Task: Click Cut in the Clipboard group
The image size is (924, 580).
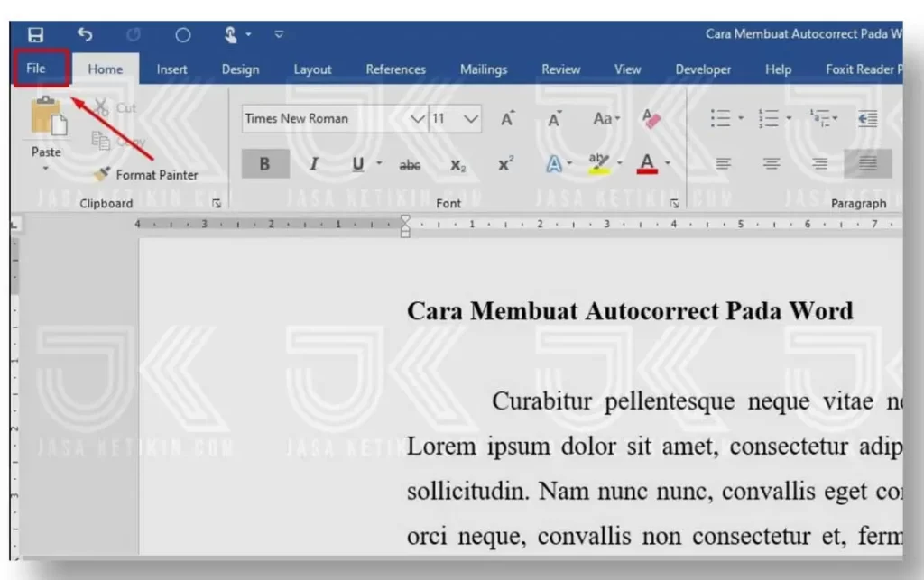Action: click(x=115, y=107)
